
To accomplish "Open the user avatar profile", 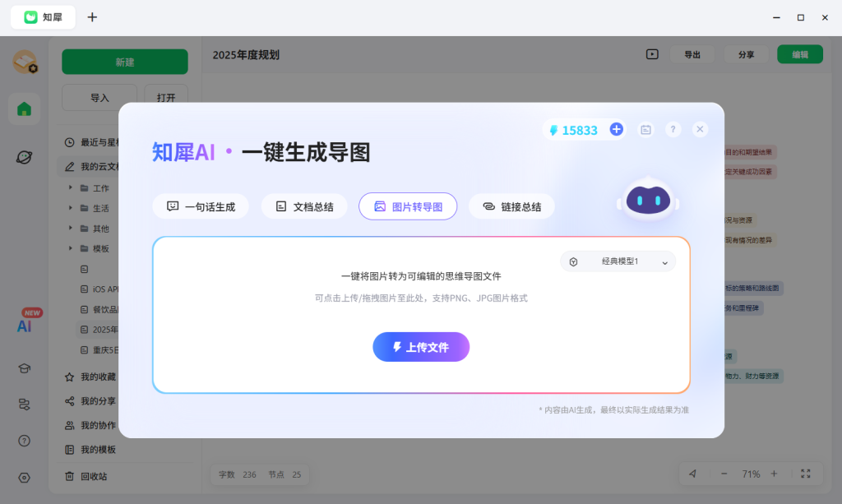I will [x=25, y=61].
